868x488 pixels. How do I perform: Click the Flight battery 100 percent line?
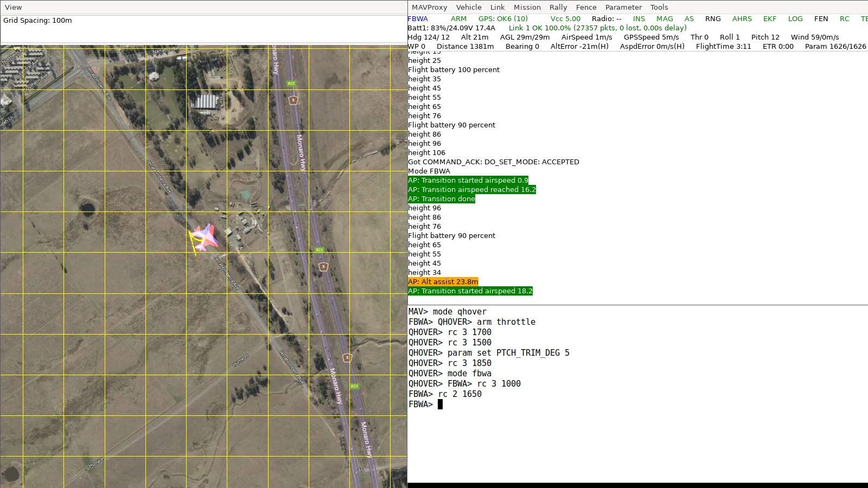(x=454, y=69)
